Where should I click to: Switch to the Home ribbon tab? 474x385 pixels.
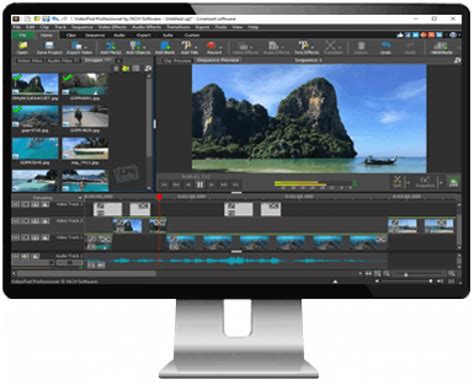46,35
